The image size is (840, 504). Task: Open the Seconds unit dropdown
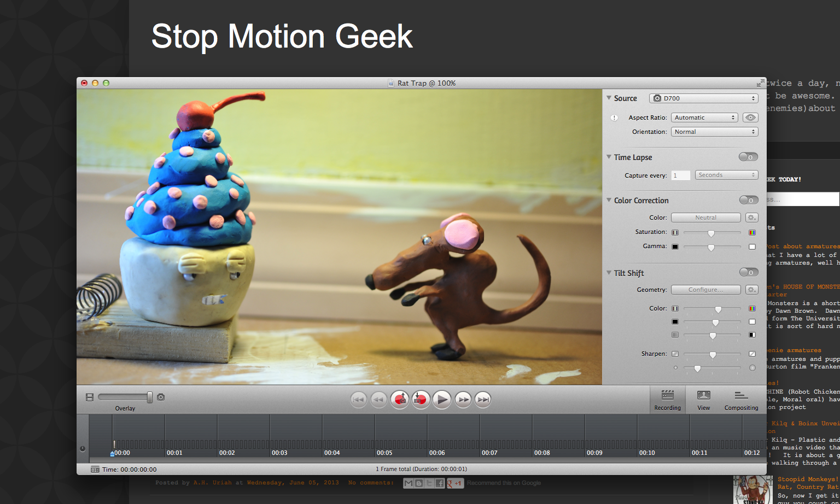click(x=727, y=175)
